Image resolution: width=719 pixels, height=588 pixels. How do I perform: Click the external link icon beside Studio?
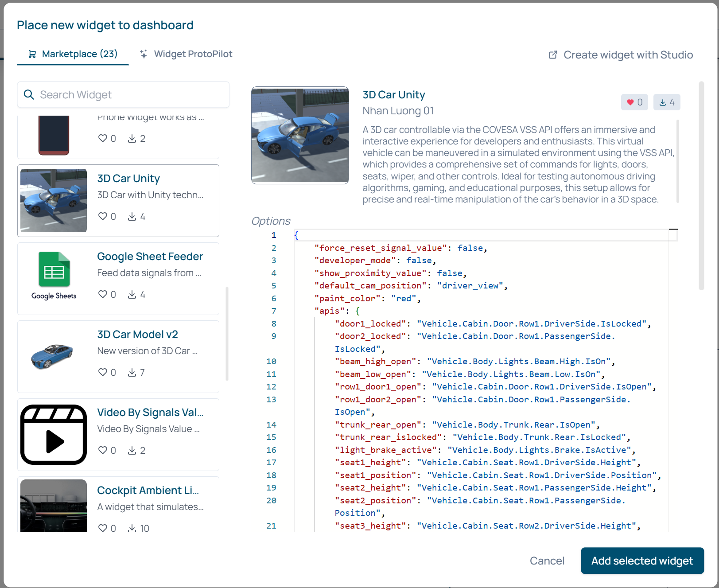click(x=553, y=55)
